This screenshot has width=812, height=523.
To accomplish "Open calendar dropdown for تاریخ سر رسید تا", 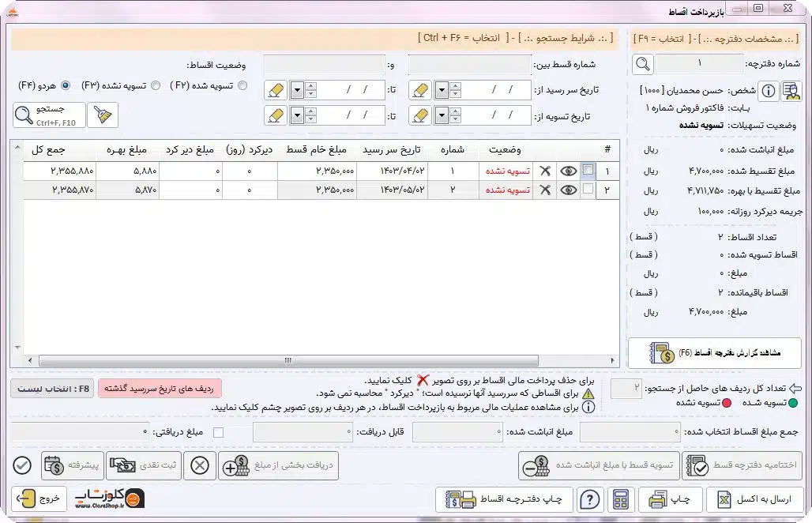I will click(x=297, y=90).
